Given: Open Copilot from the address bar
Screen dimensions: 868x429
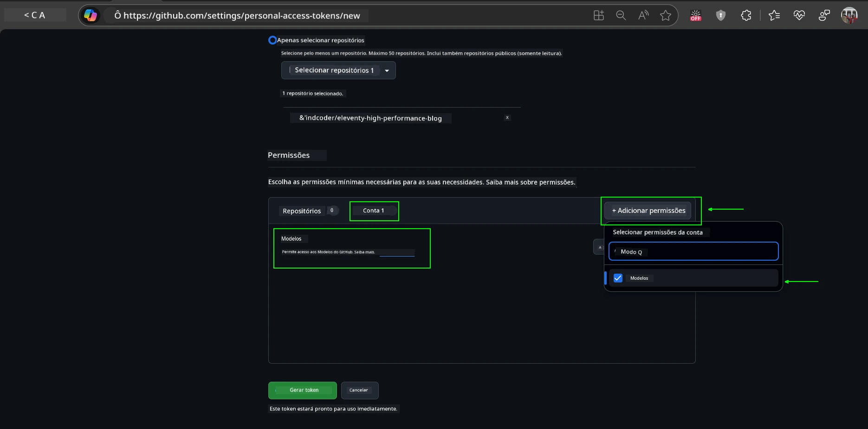Looking at the screenshot, I should pyautogui.click(x=91, y=15).
